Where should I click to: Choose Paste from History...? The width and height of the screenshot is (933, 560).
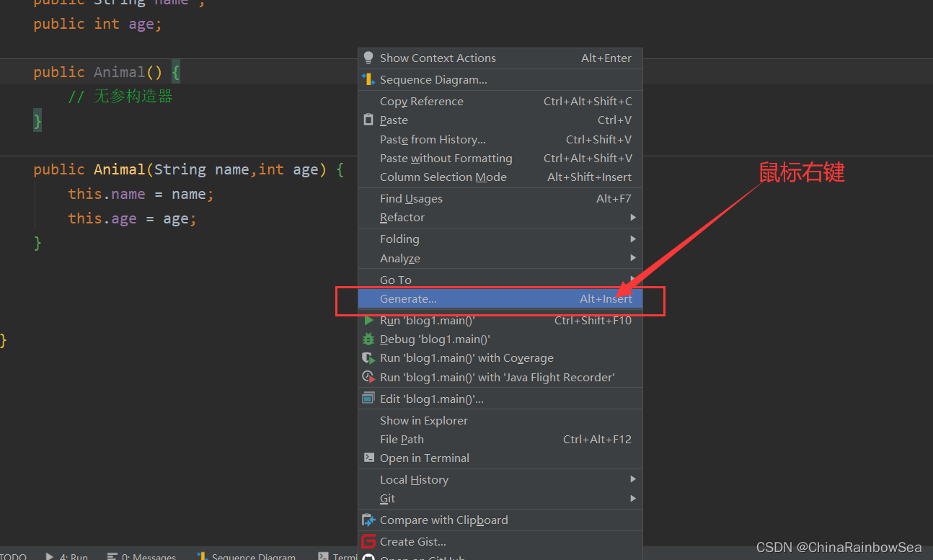click(500, 139)
